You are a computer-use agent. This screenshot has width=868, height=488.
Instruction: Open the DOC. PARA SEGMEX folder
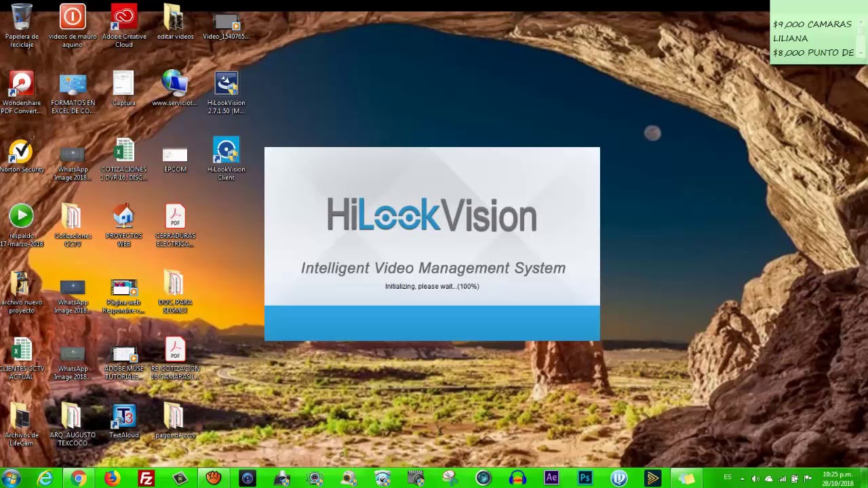pos(175,291)
